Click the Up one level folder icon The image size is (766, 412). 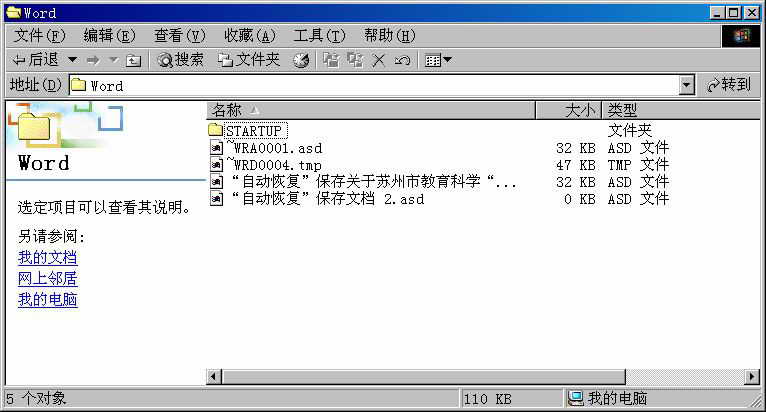coord(133,60)
